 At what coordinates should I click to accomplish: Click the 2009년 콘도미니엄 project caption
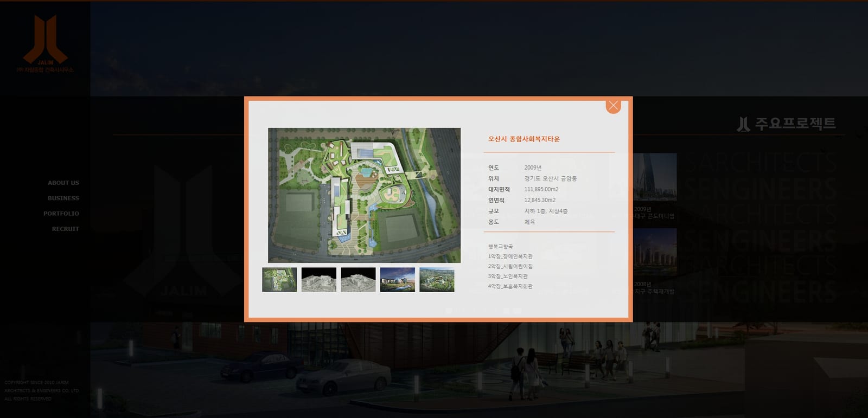pos(654,213)
